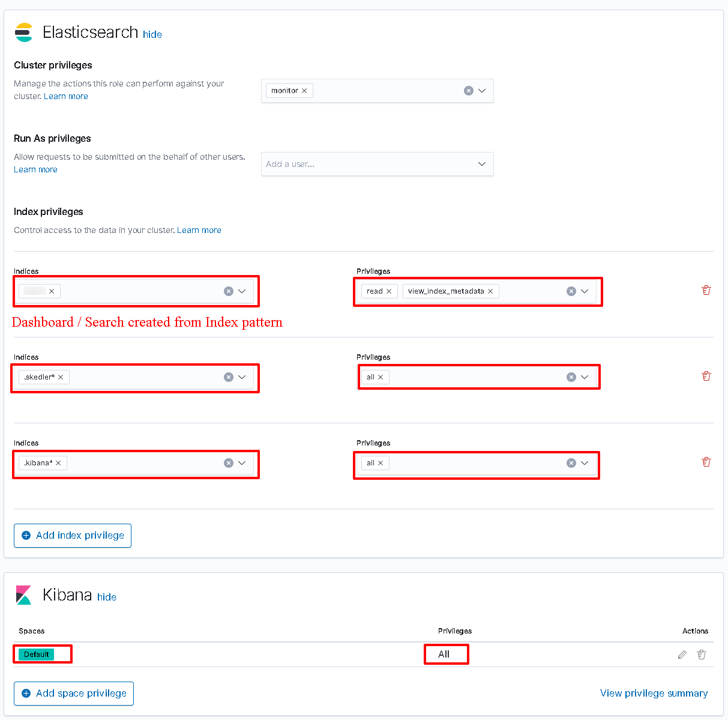Screen dimensions: 728x720
Task: Click the Actions column header
Action: [695, 631]
